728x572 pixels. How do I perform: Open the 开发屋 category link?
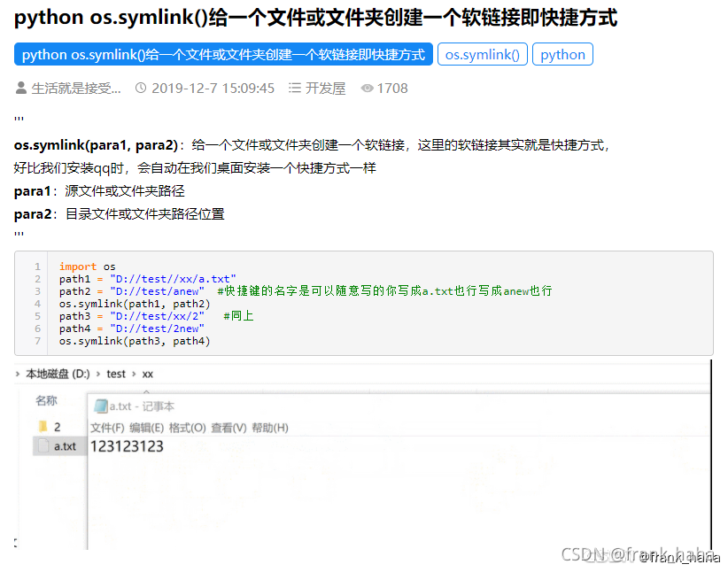coord(325,89)
